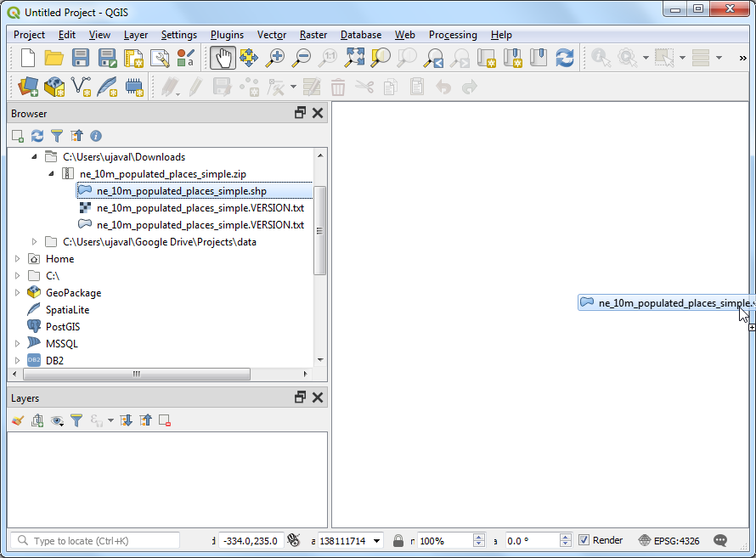This screenshot has width=756, height=558.
Task: Open the messages log speech bubble
Action: [x=720, y=540]
